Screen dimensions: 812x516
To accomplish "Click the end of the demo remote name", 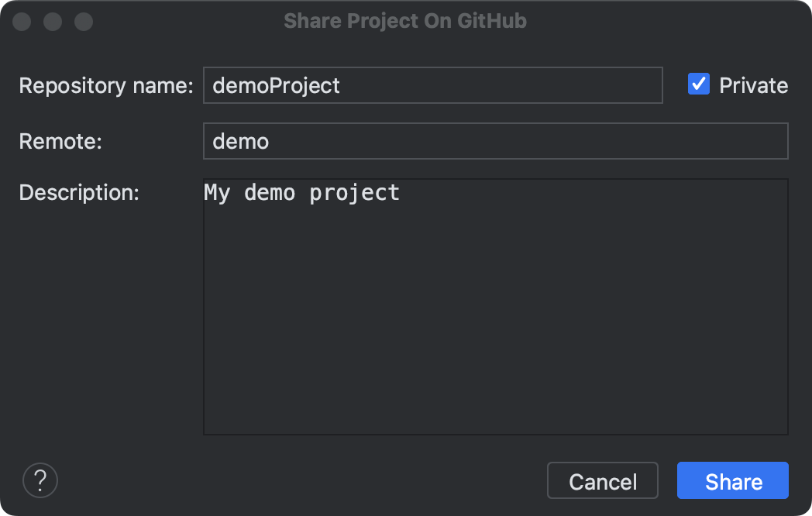I will point(270,141).
